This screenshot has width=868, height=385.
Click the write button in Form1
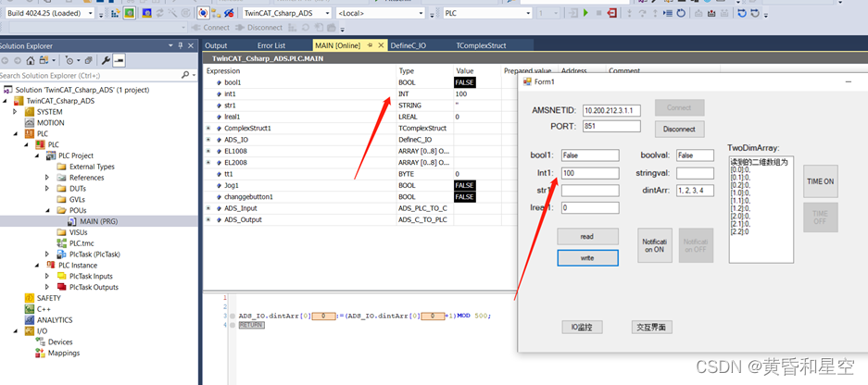click(x=587, y=258)
